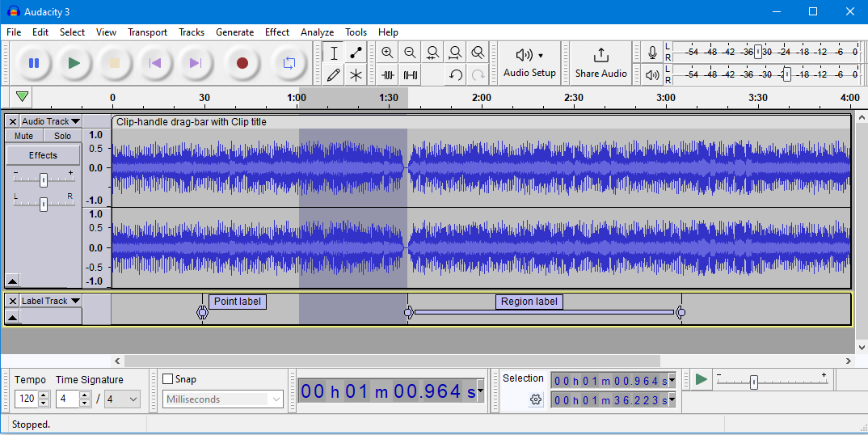Click the Record button

242,63
